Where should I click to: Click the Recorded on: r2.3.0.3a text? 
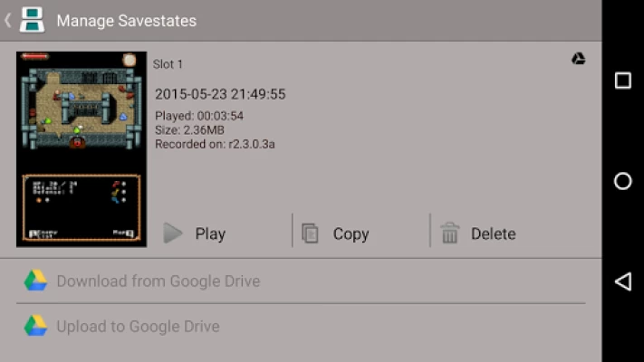pos(215,145)
